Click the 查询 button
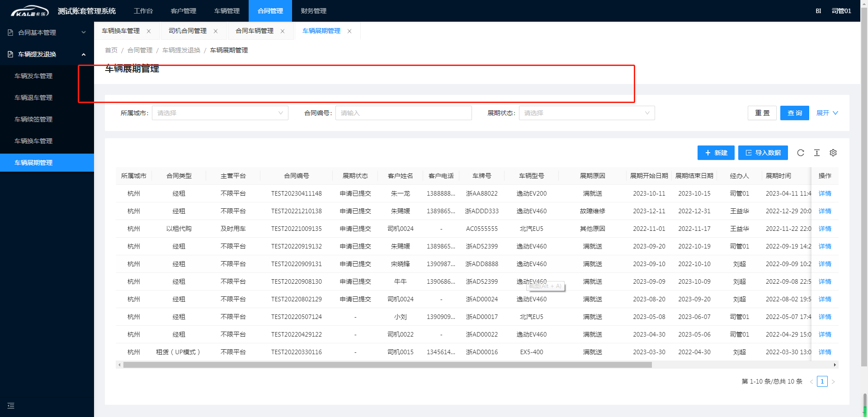868x417 pixels. click(795, 113)
